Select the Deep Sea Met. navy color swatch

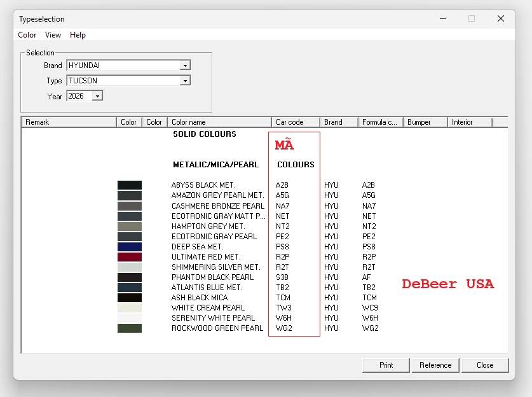[x=130, y=247]
